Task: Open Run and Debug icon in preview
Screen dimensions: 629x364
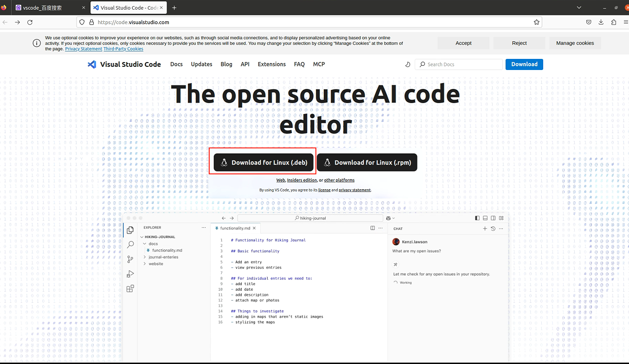Action: [x=130, y=274]
